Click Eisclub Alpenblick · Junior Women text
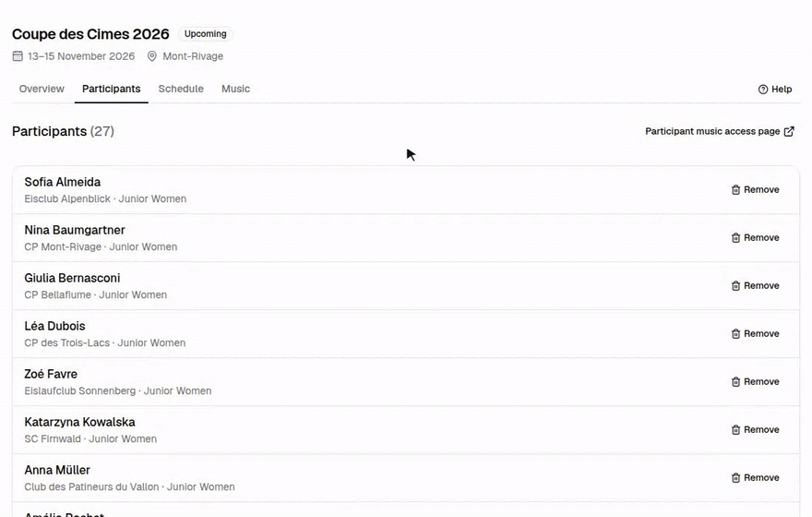The height and width of the screenshot is (517, 812). 105,198
